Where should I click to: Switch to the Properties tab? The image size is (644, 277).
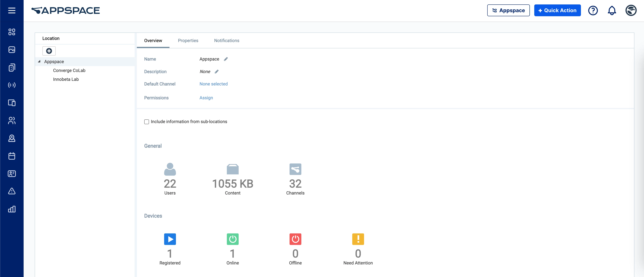188,41
